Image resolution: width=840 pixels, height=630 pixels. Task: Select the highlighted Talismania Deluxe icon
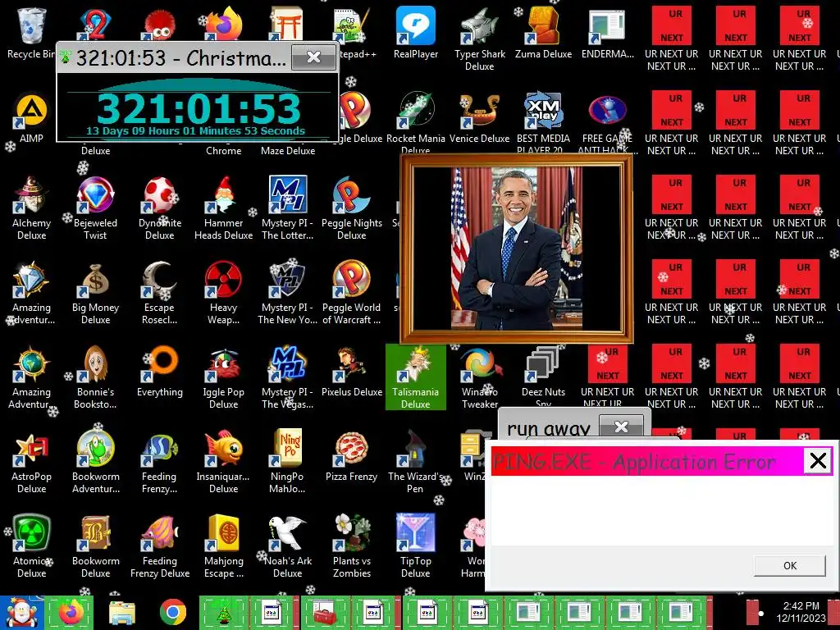(x=416, y=377)
